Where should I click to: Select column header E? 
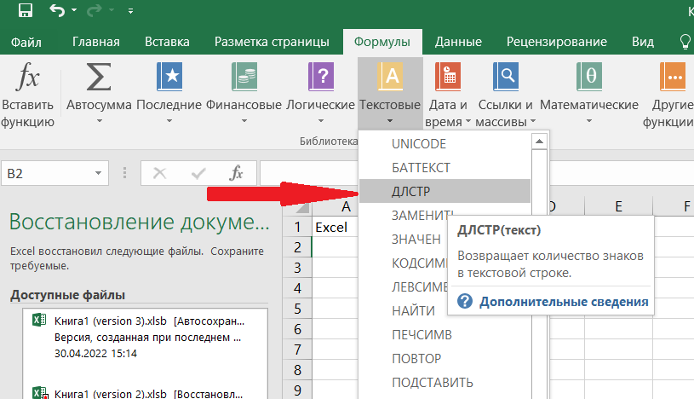coord(618,206)
